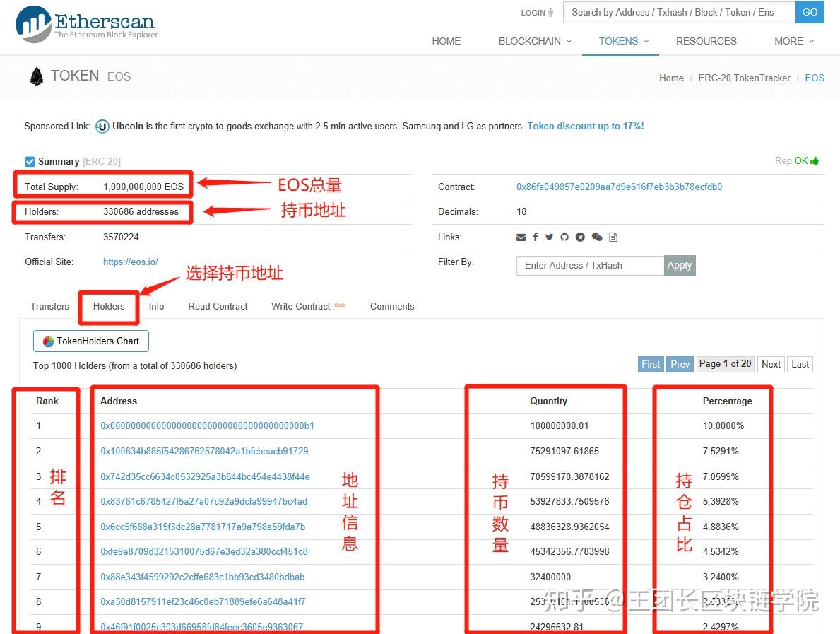The height and width of the screenshot is (634, 840).
Task: Open the Telegram link icon
Action: pos(580,237)
